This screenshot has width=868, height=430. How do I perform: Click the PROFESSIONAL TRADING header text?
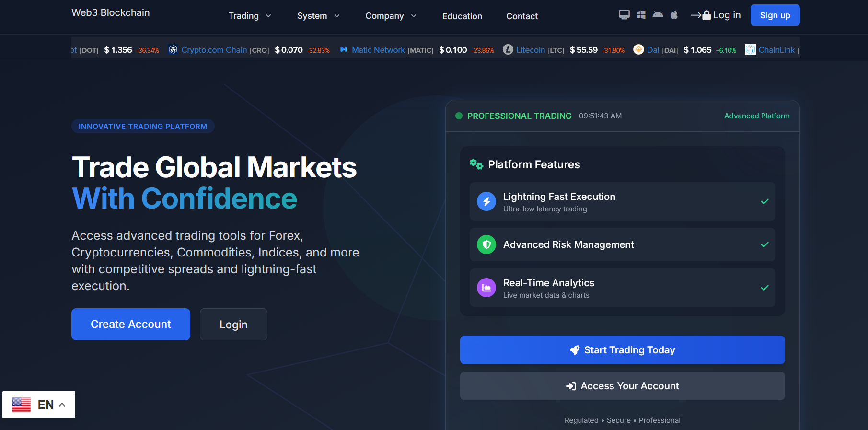[x=519, y=116]
